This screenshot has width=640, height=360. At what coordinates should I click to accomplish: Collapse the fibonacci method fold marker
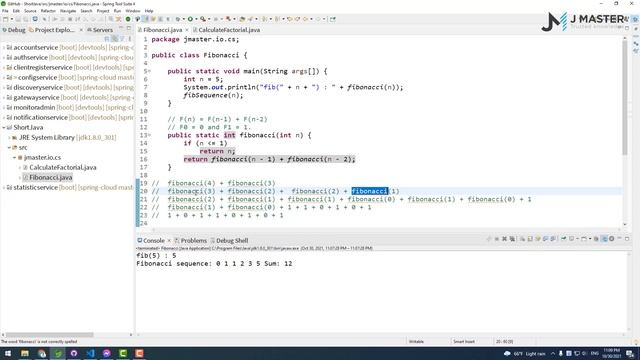tap(149, 135)
